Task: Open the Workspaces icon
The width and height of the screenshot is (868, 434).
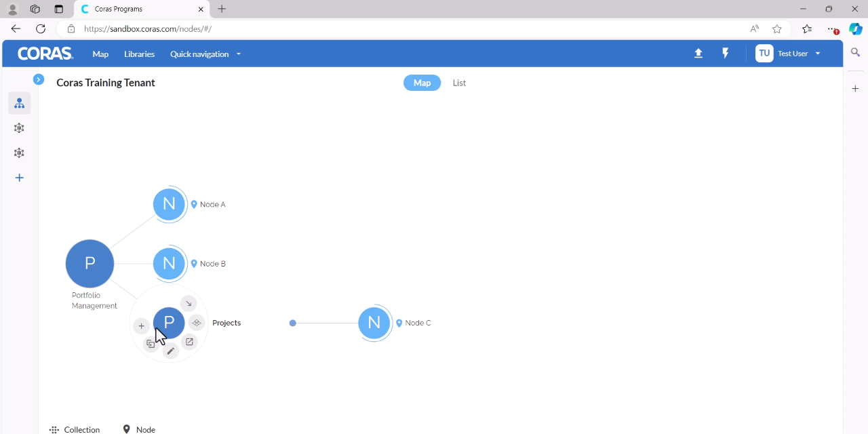Action: pyautogui.click(x=35, y=9)
